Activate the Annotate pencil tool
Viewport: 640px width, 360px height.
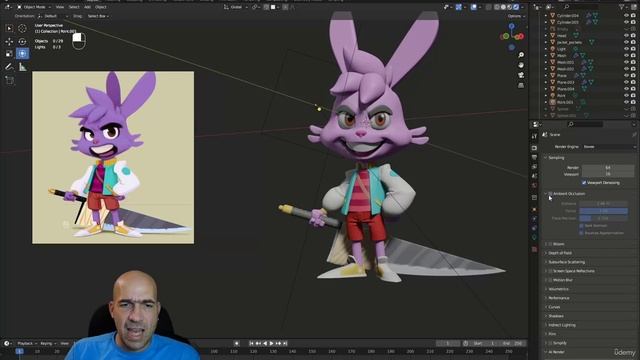pyautogui.click(x=9, y=67)
